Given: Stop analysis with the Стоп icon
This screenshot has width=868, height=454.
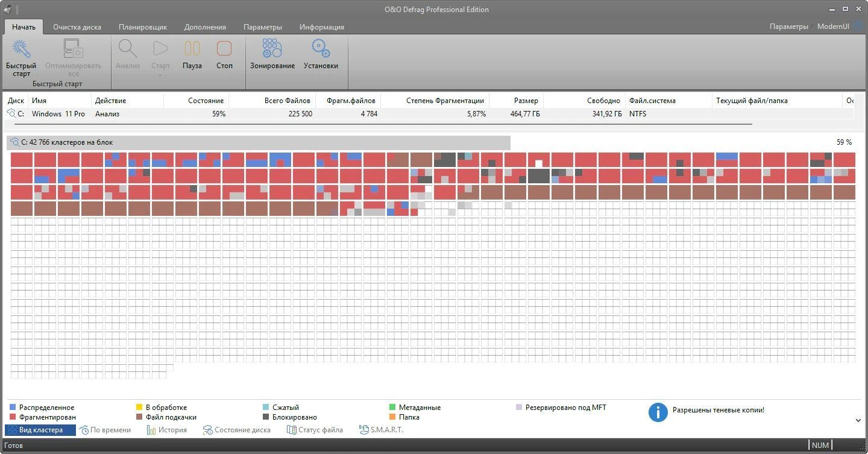Looking at the screenshot, I should [x=224, y=48].
